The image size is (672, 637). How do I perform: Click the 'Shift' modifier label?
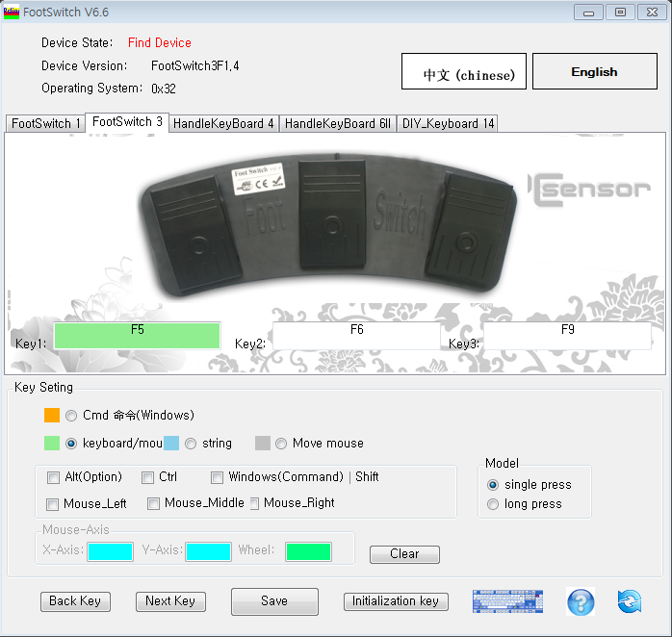tap(367, 477)
